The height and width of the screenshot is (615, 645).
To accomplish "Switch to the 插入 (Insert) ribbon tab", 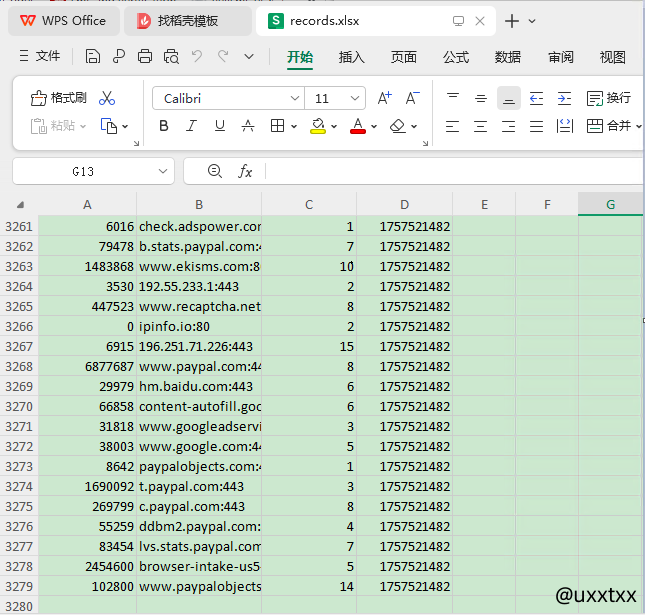I will click(x=352, y=57).
